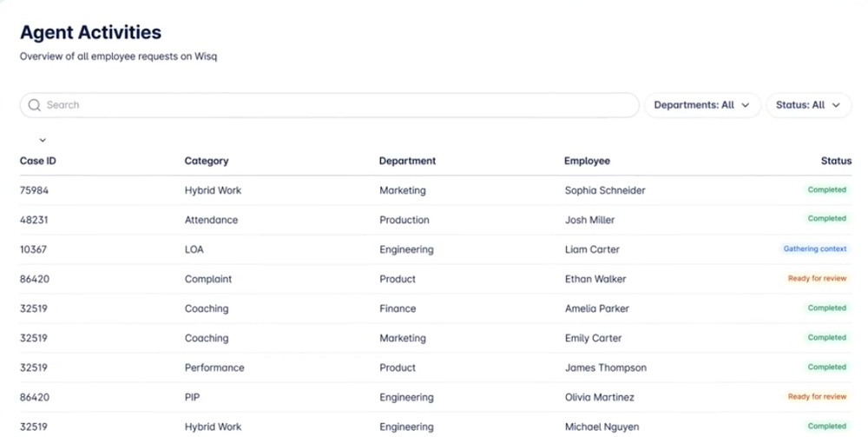
Task: Click Hybrid Work in Sophia Schneider's row
Action: [214, 190]
